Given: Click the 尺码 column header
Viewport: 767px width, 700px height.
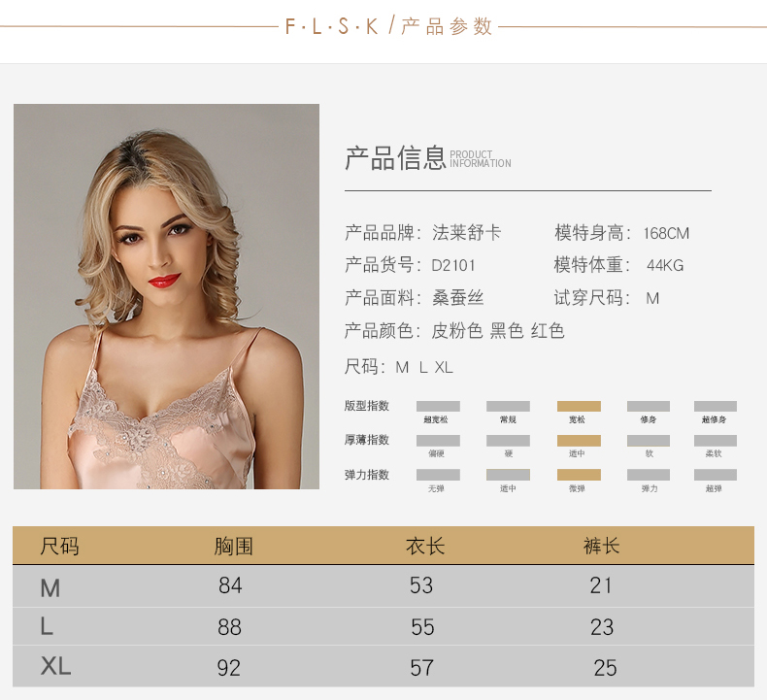Looking at the screenshot, I should 59,546.
